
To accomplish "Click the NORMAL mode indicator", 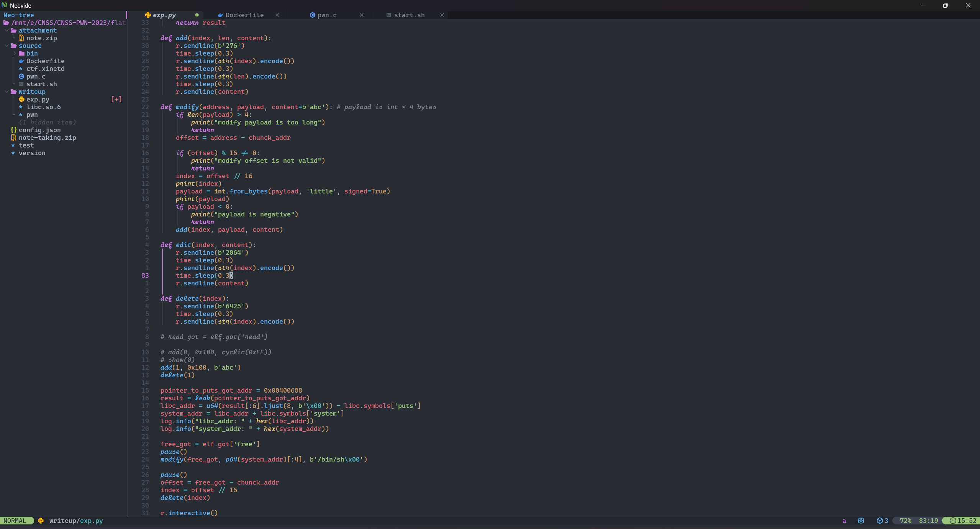I will pos(15,521).
